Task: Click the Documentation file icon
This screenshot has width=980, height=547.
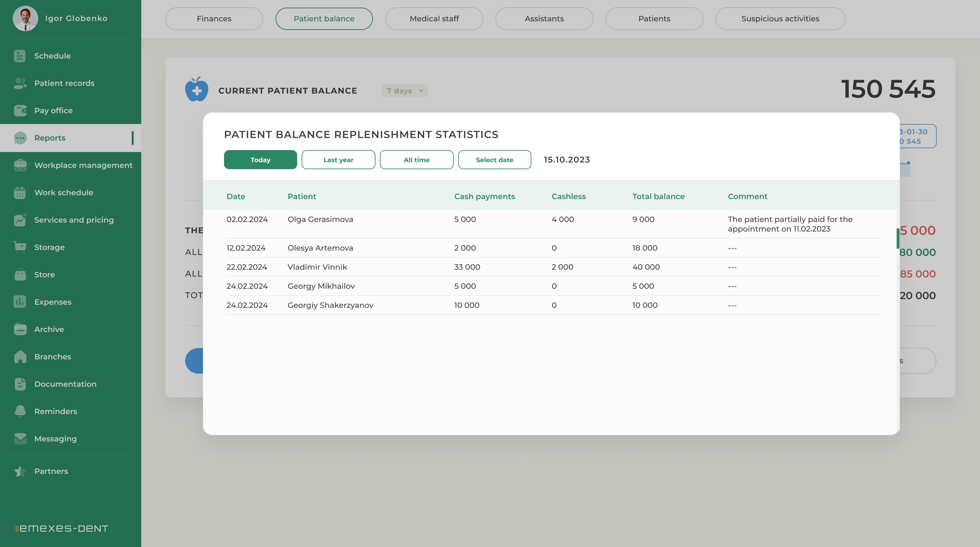Action: (20, 384)
